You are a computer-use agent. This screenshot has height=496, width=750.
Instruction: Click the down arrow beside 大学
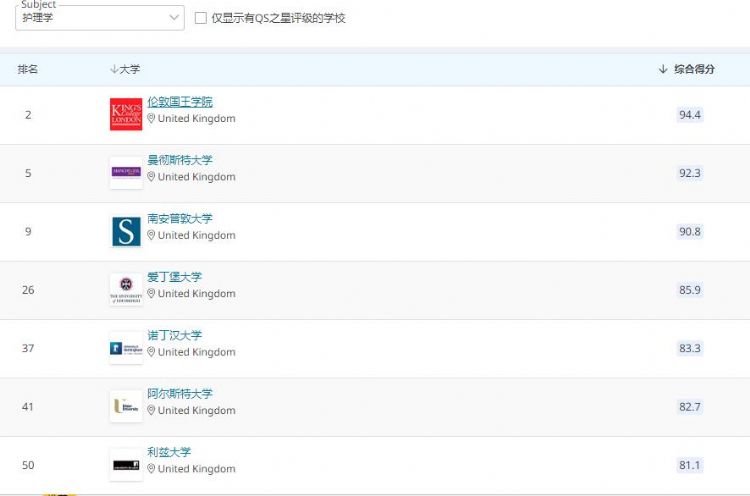[x=114, y=69]
